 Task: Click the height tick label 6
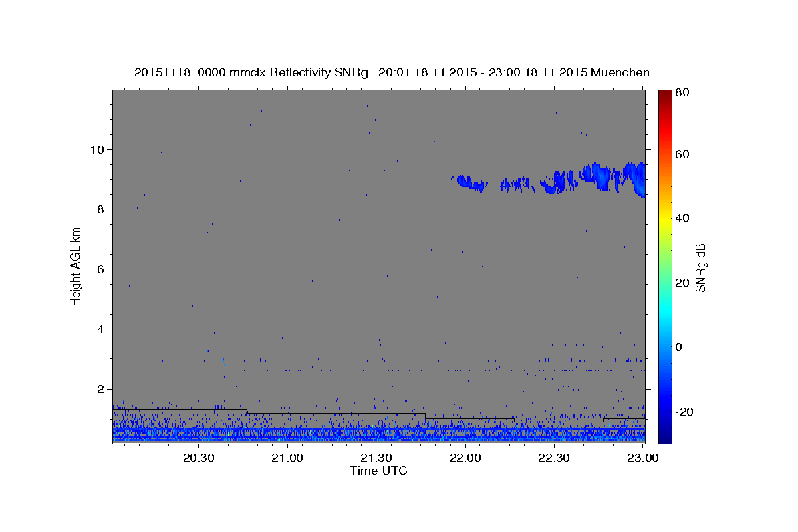point(102,269)
